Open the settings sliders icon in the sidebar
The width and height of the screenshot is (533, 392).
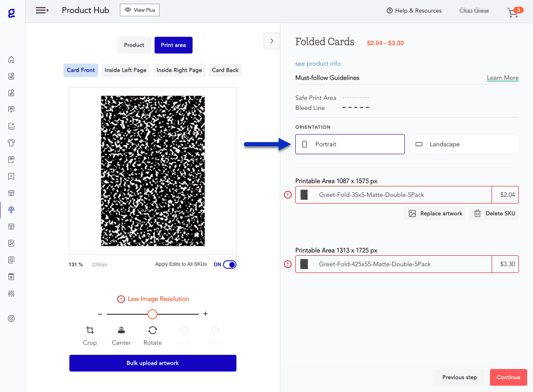tap(11, 293)
